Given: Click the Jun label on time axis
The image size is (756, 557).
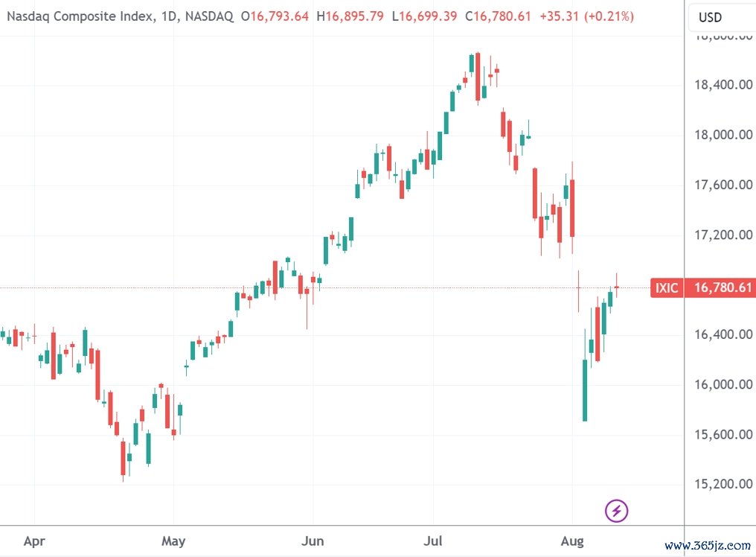Looking at the screenshot, I should 313,541.
